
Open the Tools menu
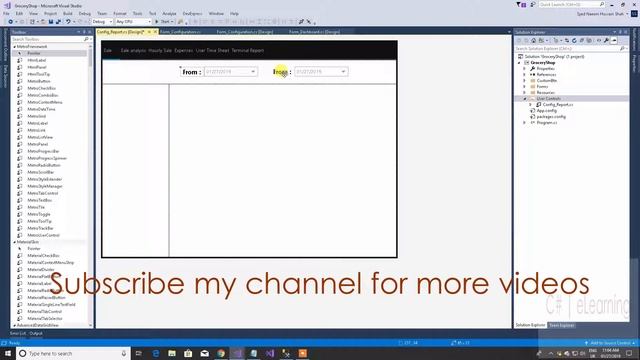pyautogui.click(x=138, y=13)
